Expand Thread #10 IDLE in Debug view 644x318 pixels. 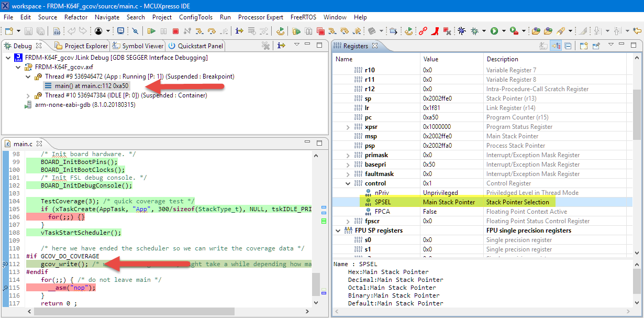coord(28,95)
